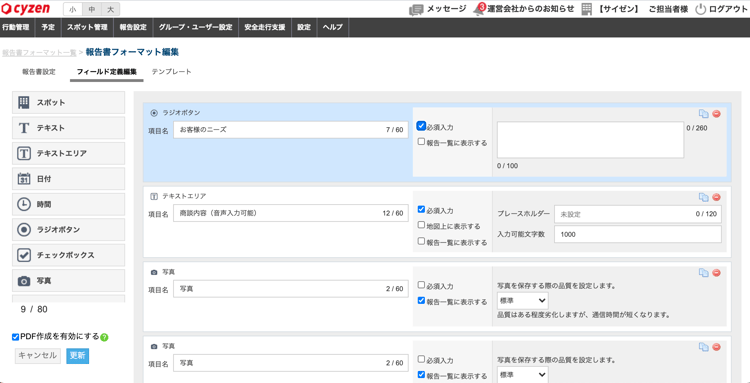Duplicate the first 写真 field
This screenshot has width=750, height=383.
click(x=703, y=273)
